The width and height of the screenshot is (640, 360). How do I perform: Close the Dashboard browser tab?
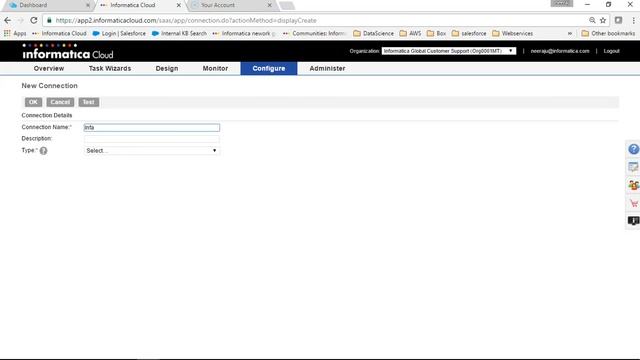tap(88, 5)
